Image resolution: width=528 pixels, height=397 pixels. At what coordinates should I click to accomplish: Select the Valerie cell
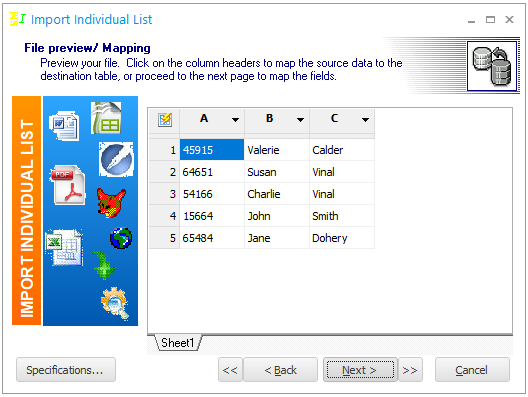(277, 150)
